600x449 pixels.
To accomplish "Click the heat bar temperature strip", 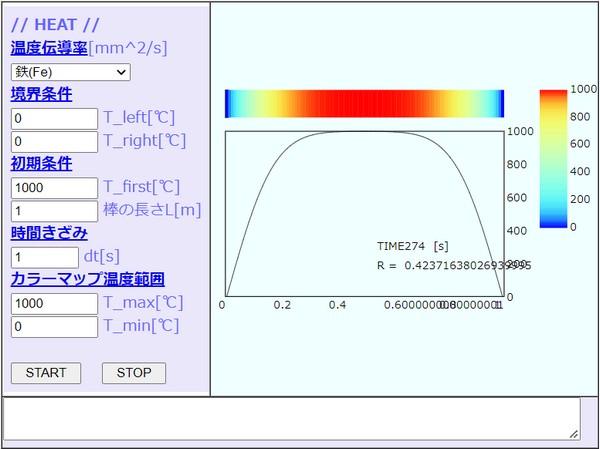I will click(x=364, y=104).
